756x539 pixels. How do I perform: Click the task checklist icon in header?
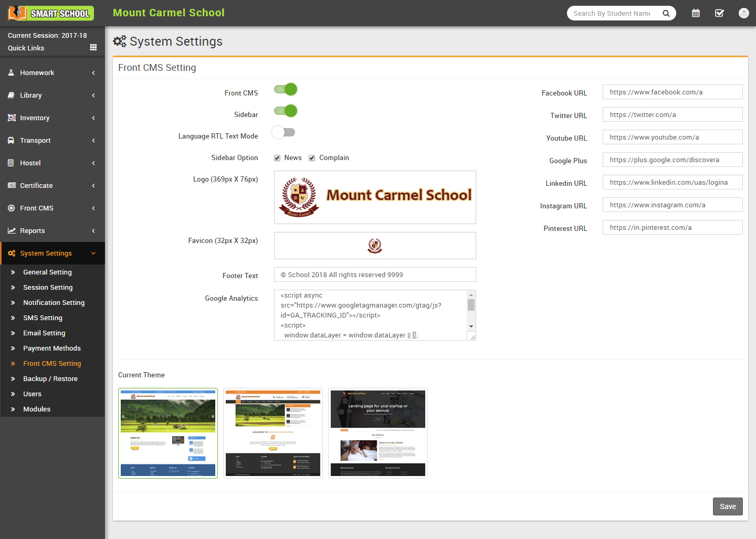coord(719,13)
